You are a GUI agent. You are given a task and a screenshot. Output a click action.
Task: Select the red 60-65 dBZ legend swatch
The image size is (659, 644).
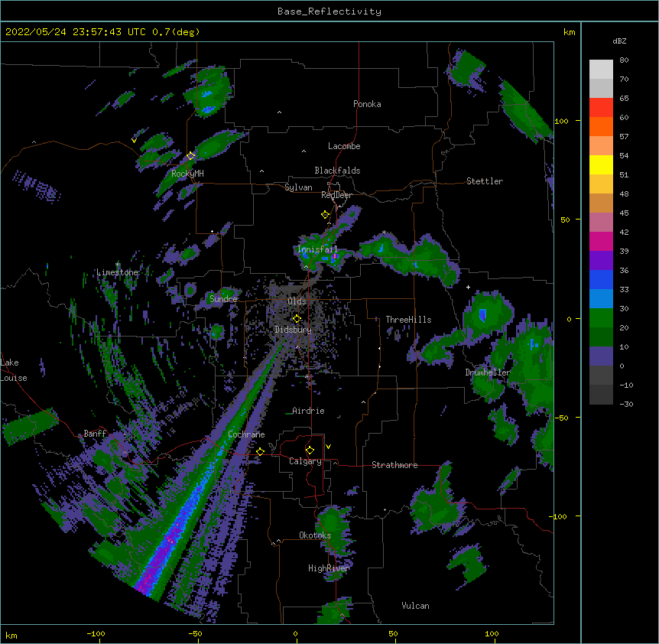click(601, 107)
